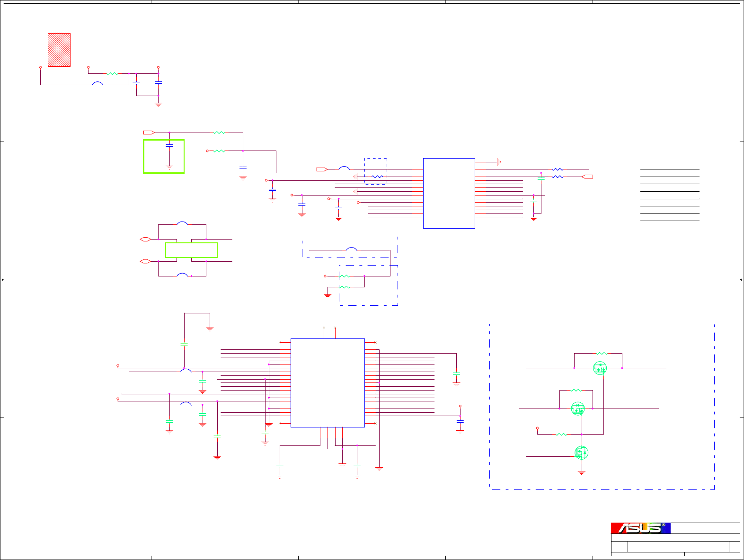The image size is (744, 560).
Task: Select the middle MOSFET symbol in the dashed box
Action: pyautogui.click(x=578, y=408)
